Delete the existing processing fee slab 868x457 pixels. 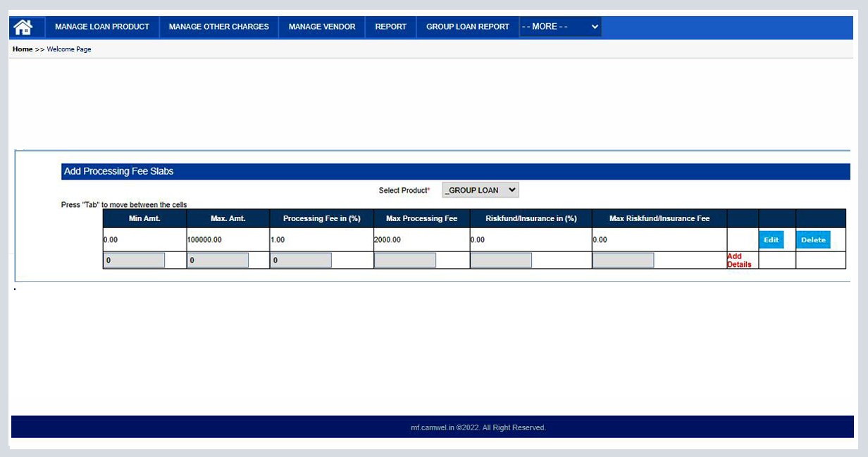(813, 239)
